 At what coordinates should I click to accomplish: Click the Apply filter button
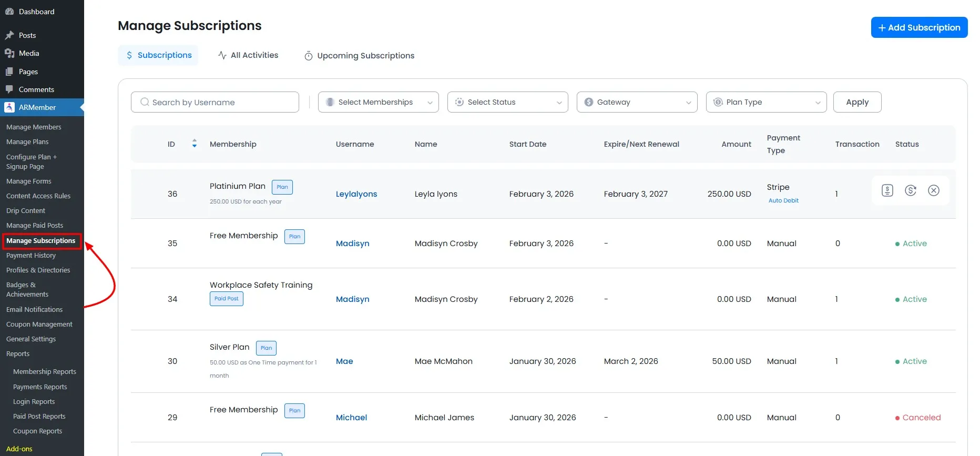coord(857,102)
